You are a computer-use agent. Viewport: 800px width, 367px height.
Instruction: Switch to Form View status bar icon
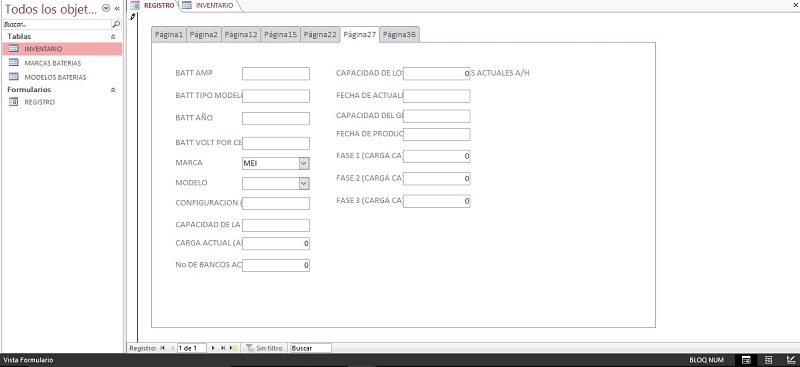coord(745,360)
